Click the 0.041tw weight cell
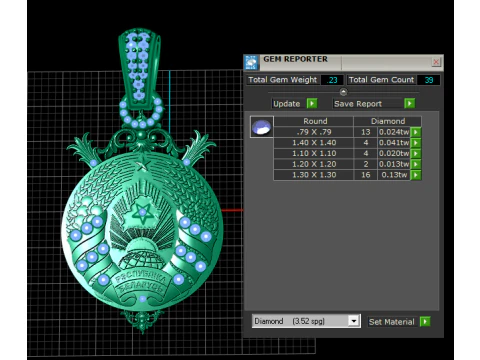480x360 pixels. 394,143
